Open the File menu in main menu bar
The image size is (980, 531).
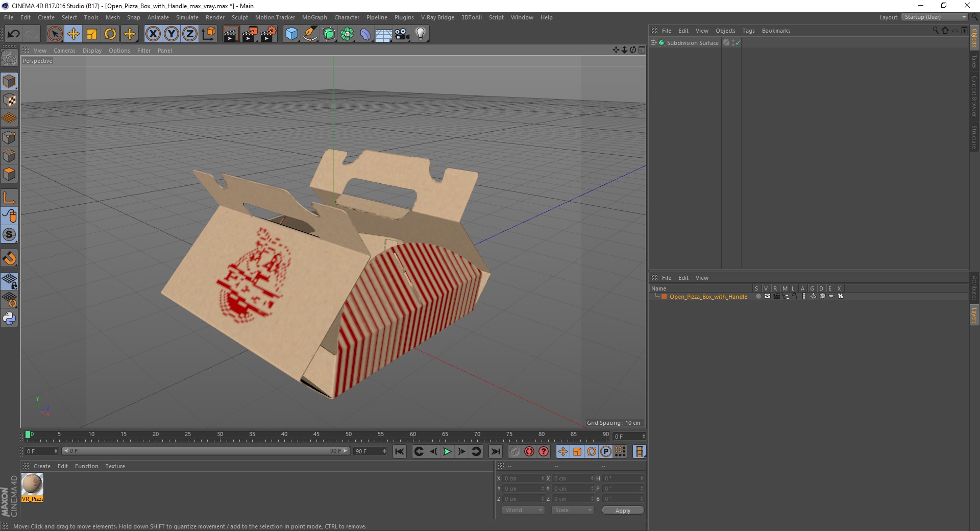click(x=9, y=17)
